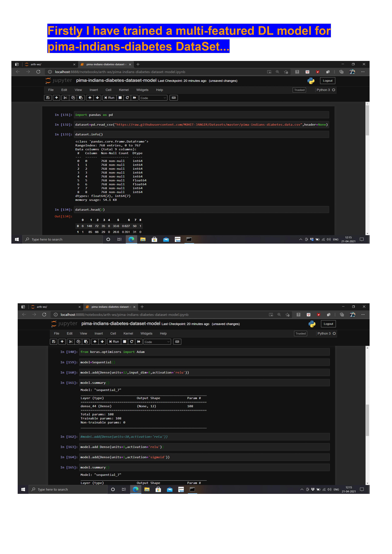The height and width of the screenshot is (554, 392).
Task: Click the interrupt kernel stop icon in the lower notebook
Action: [125, 341]
